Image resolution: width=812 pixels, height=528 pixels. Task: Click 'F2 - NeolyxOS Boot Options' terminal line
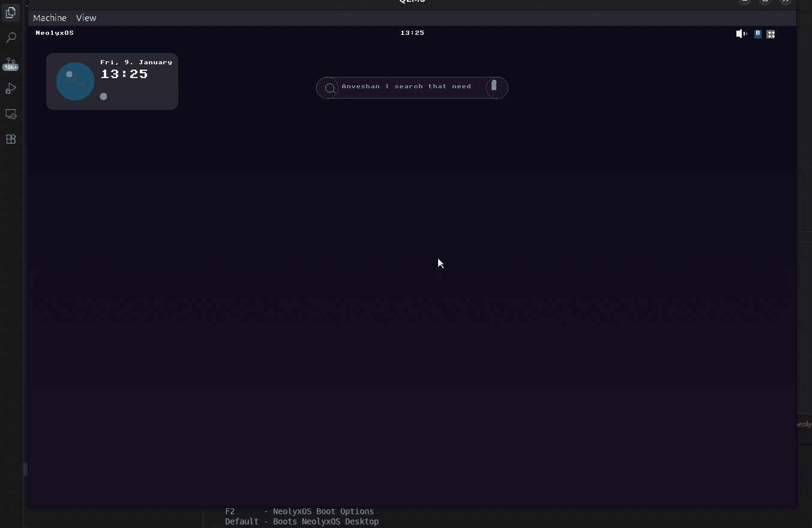pos(299,512)
